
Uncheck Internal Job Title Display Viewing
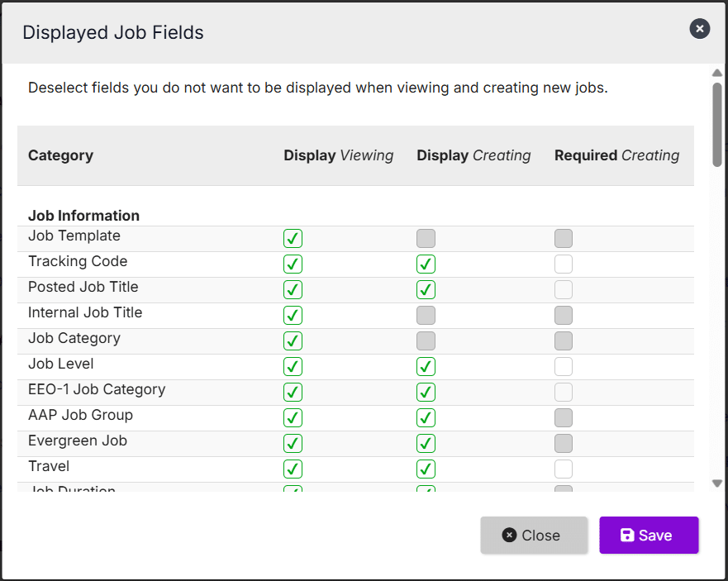(x=293, y=316)
